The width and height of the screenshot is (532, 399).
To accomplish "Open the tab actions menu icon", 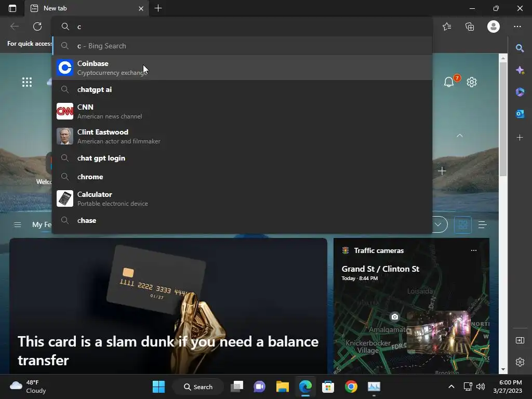I will click(12, 8).
